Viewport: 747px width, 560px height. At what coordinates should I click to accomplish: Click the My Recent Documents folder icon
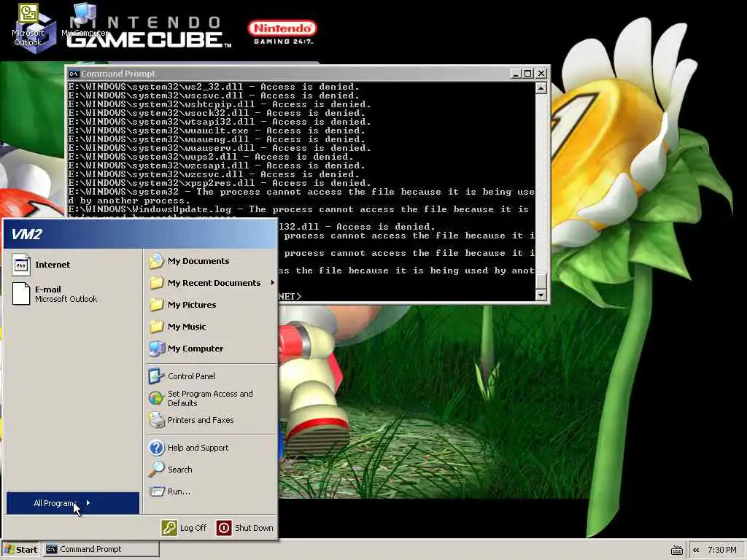pos(156,283)
